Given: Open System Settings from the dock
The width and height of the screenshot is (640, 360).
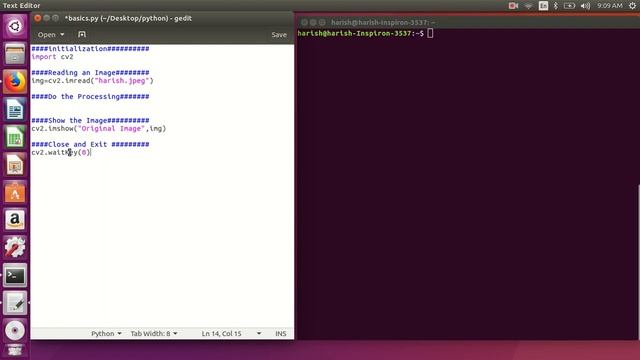Looking at the screenshot, I should pos(15,248).
